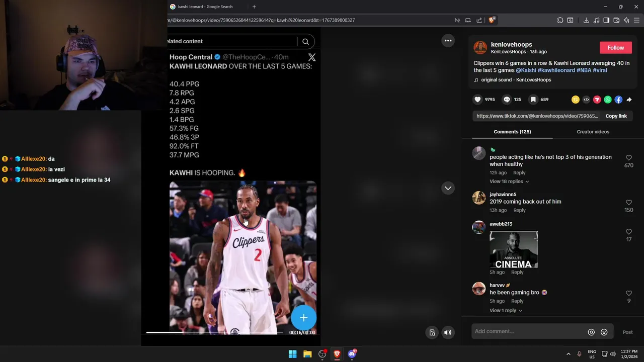Open the Leo AI sparkle icon
This screenshot has height=362, width=644.
626,20
